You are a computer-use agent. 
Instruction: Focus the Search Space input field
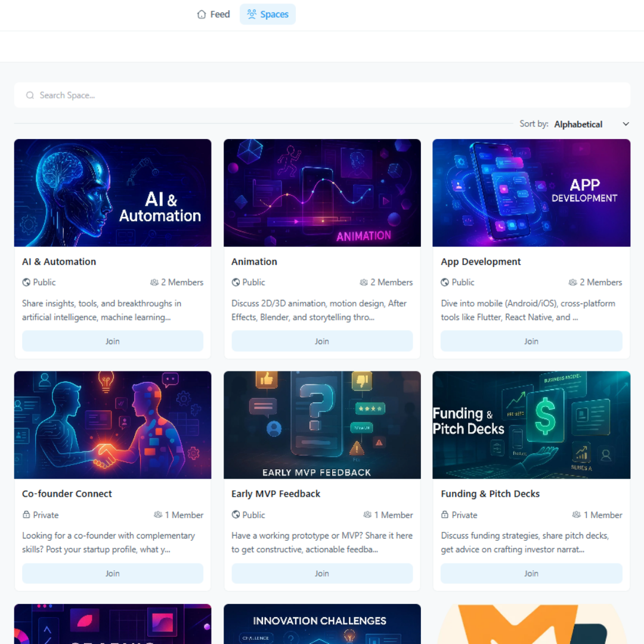(x=322, y=95)
